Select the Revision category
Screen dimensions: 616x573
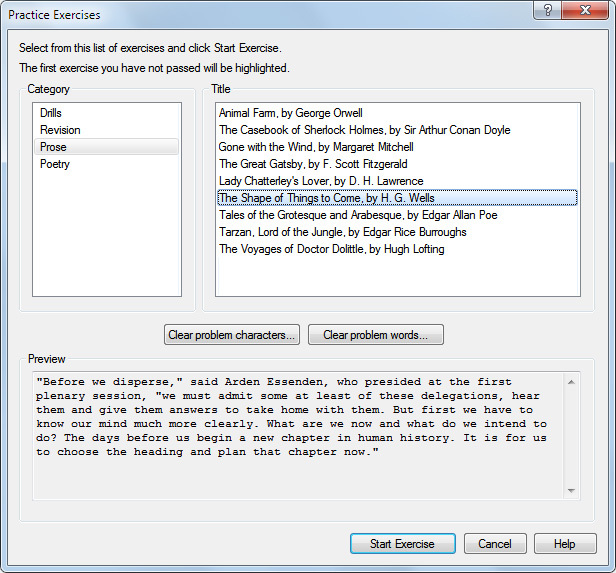(106, 130)
